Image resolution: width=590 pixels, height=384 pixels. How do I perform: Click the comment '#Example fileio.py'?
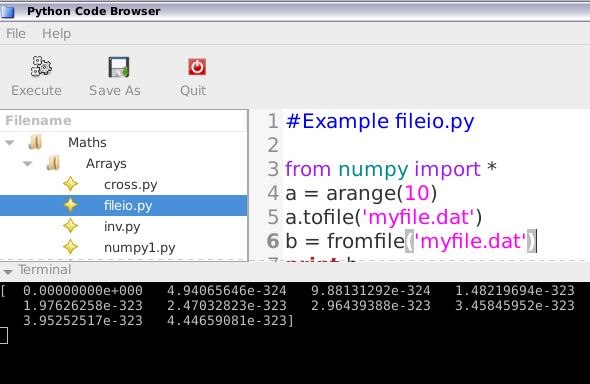(380, 121)
